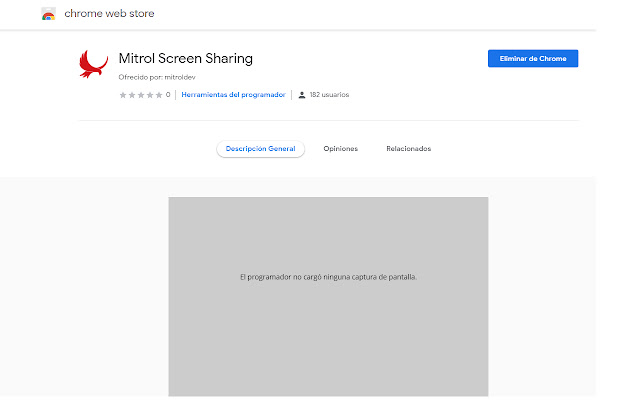Select the Descripción General tab
The width and height of the screenshot is (640, 400).
tap(260, 149)
